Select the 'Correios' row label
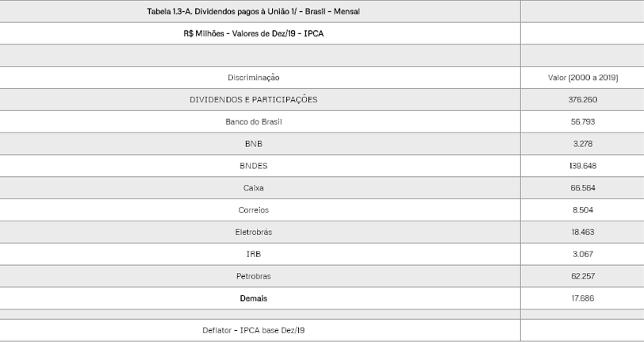Viewport: 644px width, 342px height. pos(253,210)
